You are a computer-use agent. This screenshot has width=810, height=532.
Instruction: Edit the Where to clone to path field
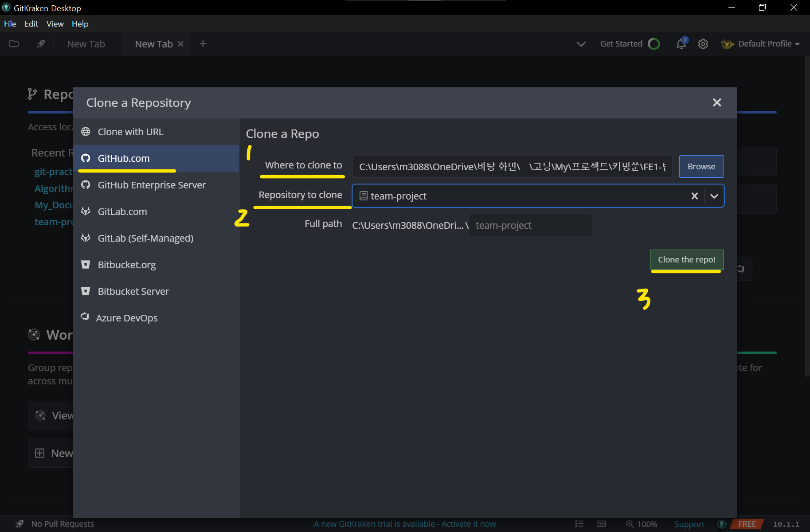(x=512, y=167)
